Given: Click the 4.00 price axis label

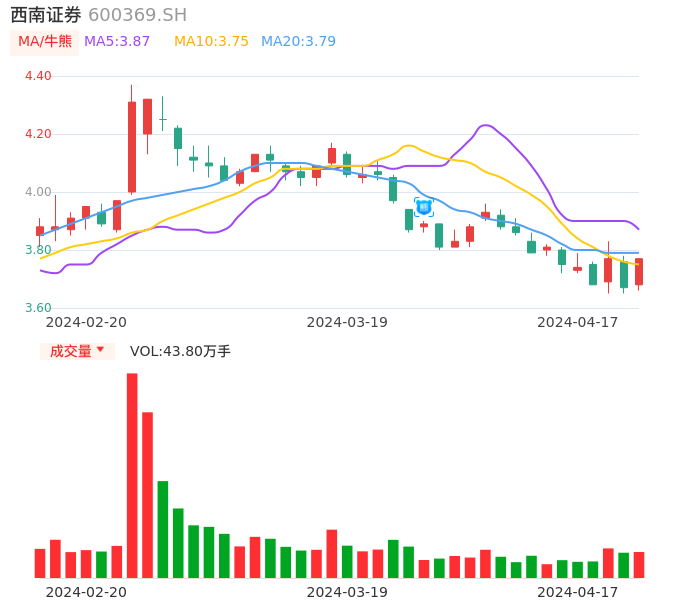Looking at the screenshot, I should 38,192.
